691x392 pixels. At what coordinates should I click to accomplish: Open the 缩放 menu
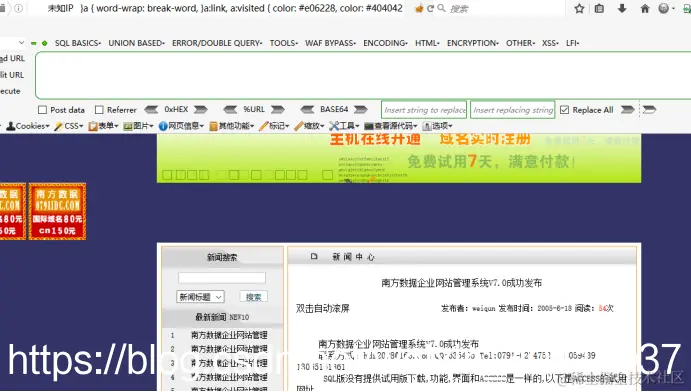pyautogui.click(x=309, y=126)
